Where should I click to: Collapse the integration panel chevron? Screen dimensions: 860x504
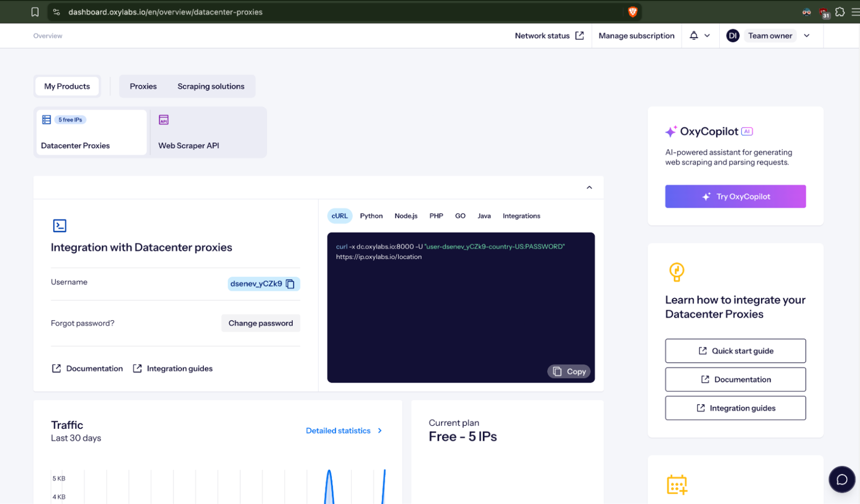pos(589,188)
